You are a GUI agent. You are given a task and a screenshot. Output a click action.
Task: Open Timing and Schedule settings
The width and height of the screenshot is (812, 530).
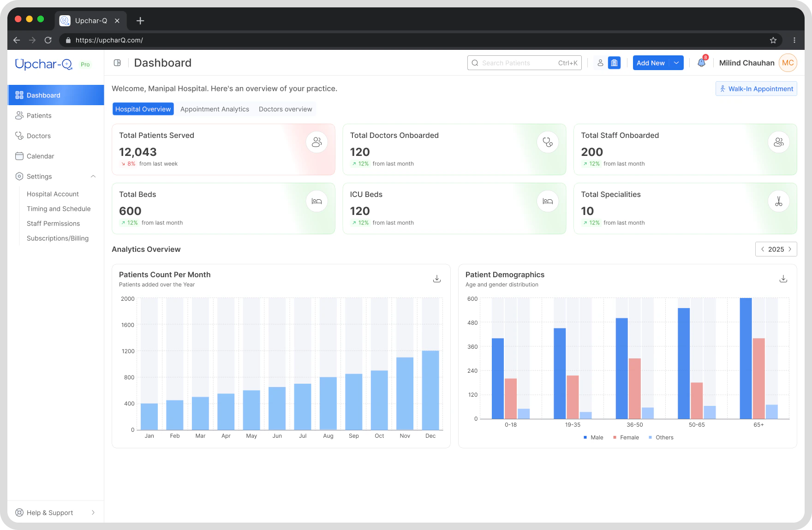coord(59,208)
